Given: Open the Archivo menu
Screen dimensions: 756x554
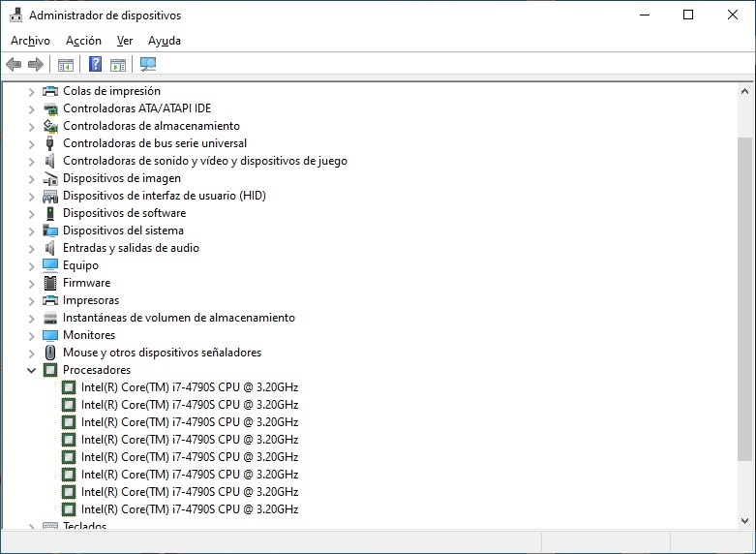Looking at the screenshot, I should (x=30, y=41).
